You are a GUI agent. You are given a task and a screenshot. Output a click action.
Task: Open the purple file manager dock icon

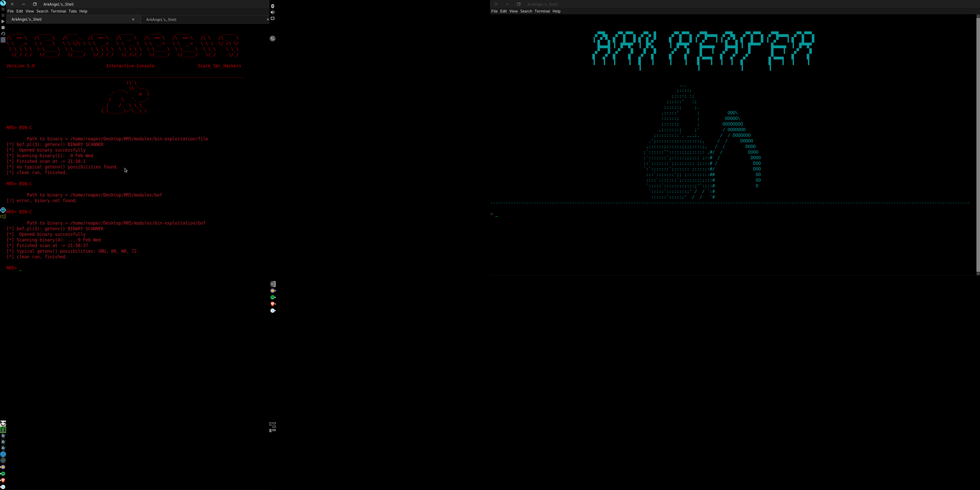click(x=273, y=291)
